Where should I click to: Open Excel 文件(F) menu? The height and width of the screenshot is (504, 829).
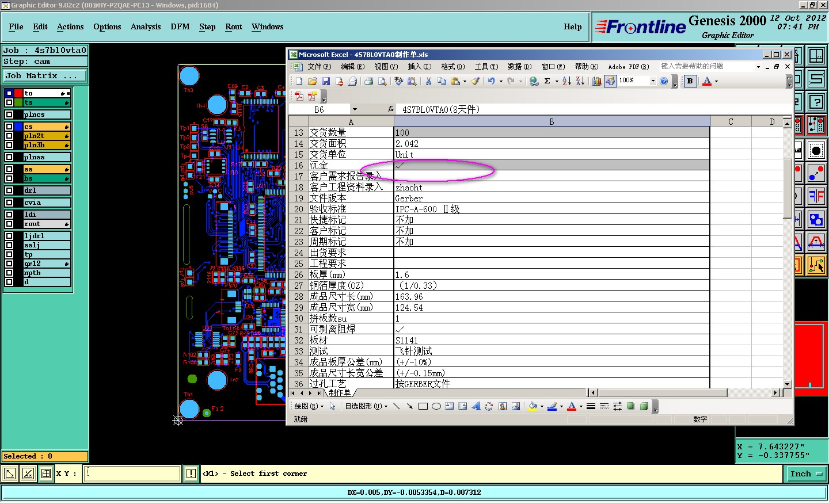pyautogui.click(x=319, y=67)
